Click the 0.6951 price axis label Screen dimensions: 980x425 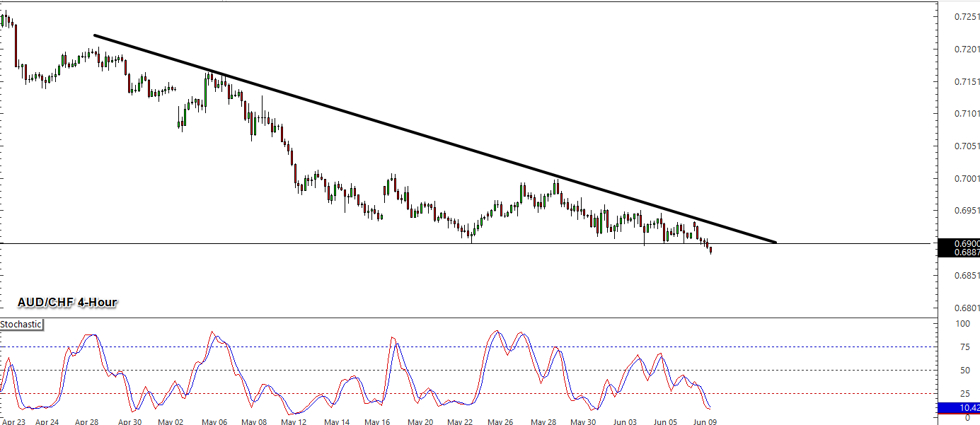click(x=966, y=211)
